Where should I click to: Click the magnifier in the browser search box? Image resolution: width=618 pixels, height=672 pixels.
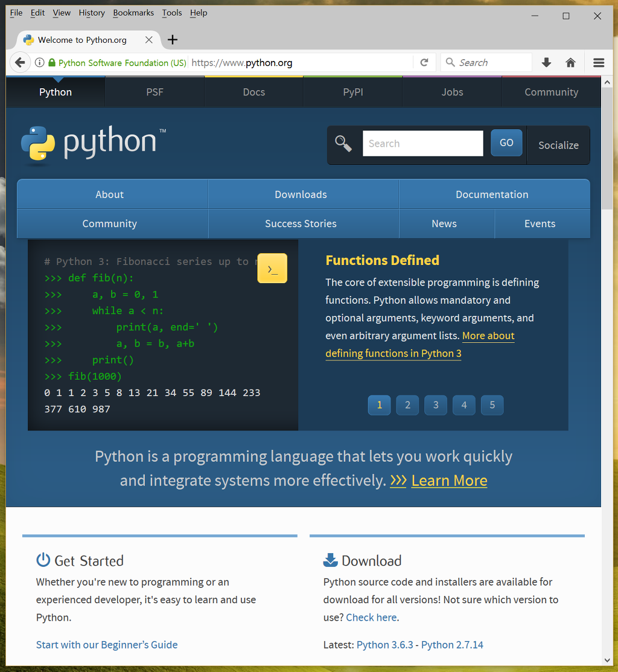click(450, 62)
